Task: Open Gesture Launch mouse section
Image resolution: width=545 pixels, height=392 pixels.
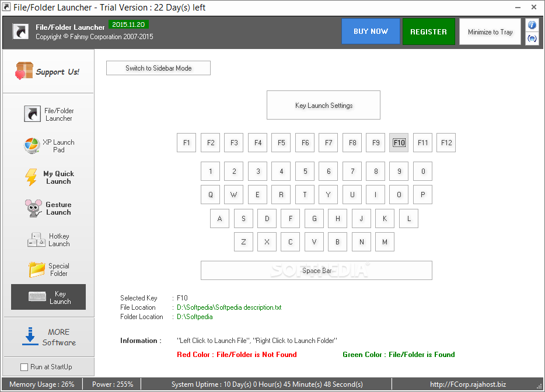Action: click(x=48, y=208)
